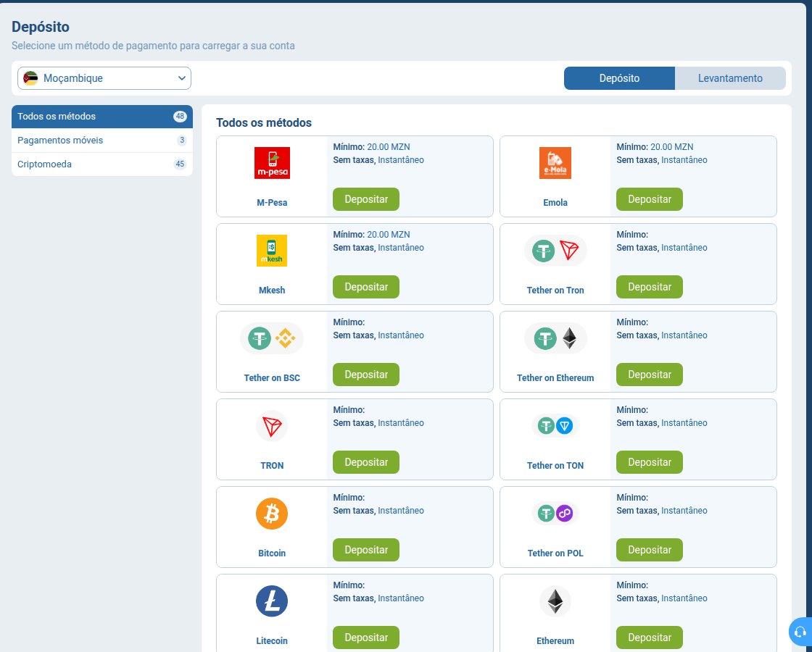Viewport: 812px width, 652px height.
Task: Click Mkesh minimum 20.00 MZN text
Action: [x=371, y=235]
